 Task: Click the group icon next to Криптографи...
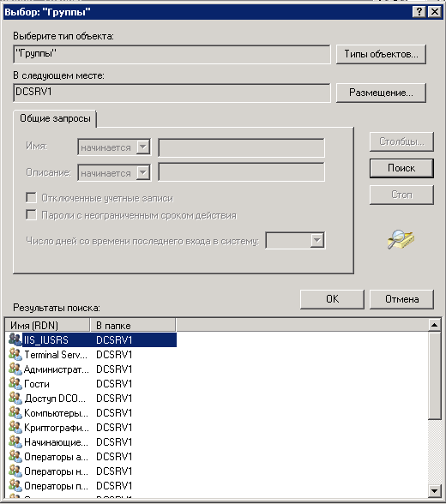15,428
